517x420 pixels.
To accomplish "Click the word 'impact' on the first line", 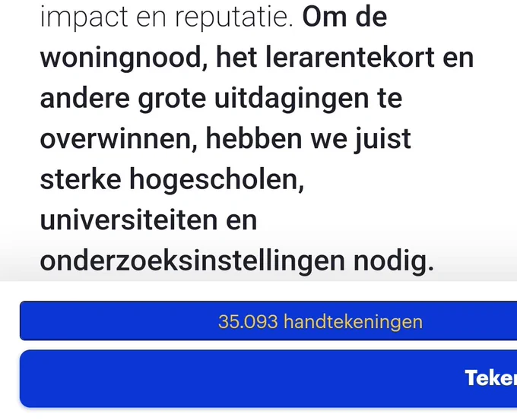I will click(84, 18).
